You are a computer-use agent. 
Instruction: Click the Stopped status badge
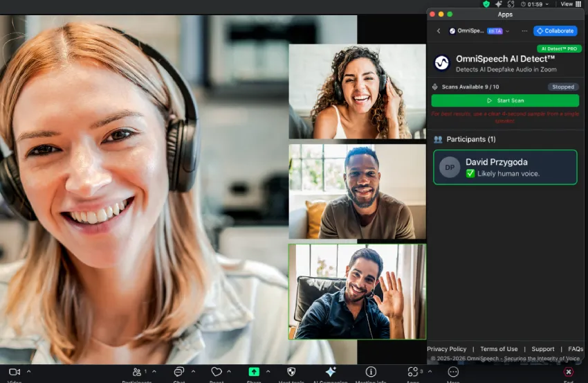[563, 87]
